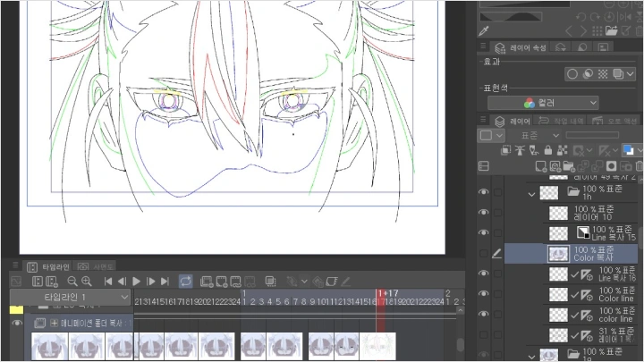
Task: Expand the effect options dropdown arrow
Action: click(630, 74)
